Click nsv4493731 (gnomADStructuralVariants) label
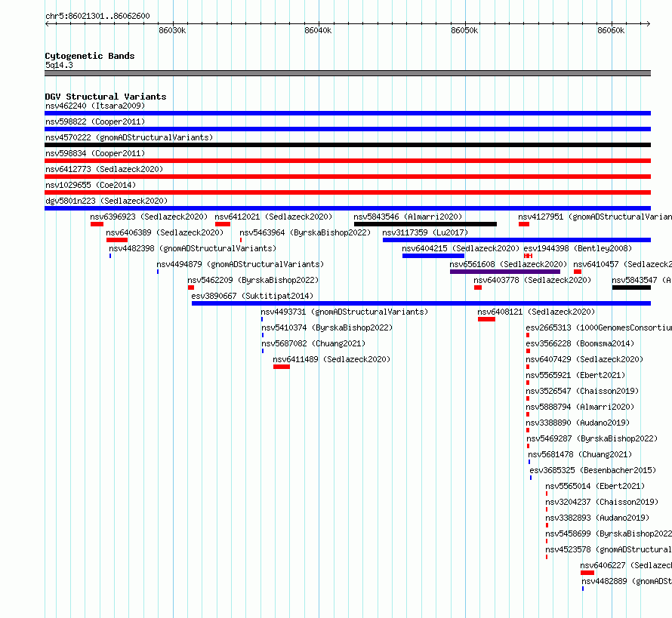This screenshot has height=618, width=672. (344, 312)
